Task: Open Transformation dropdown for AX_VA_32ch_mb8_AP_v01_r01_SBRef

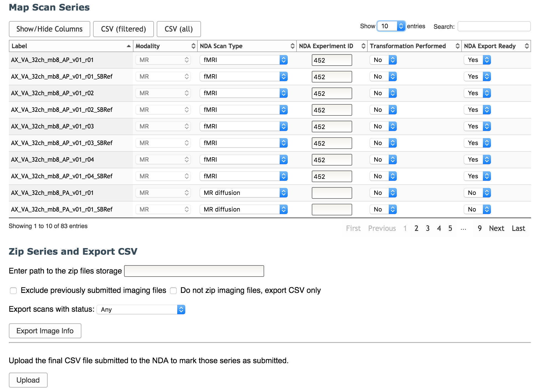Action: 383,76
